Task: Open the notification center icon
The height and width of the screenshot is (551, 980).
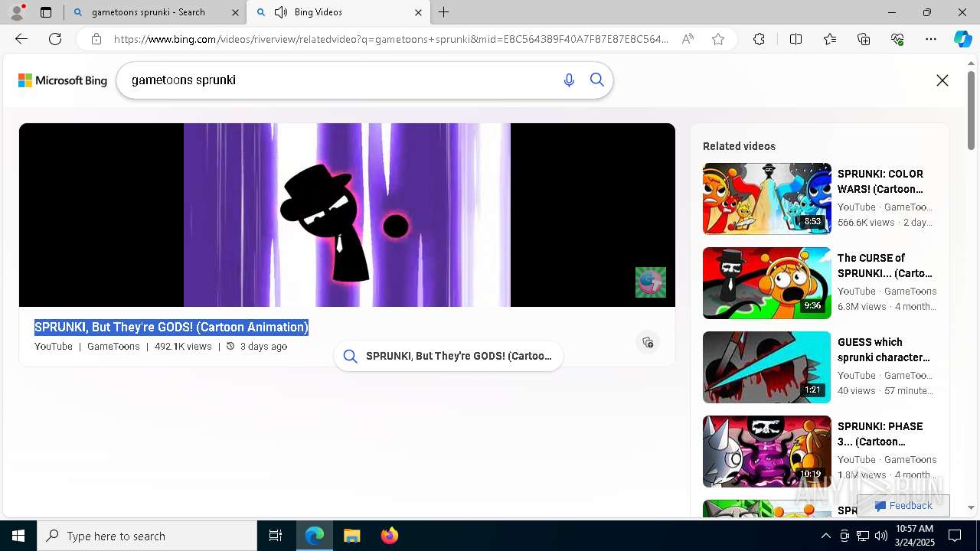Action: click(955, 536)
